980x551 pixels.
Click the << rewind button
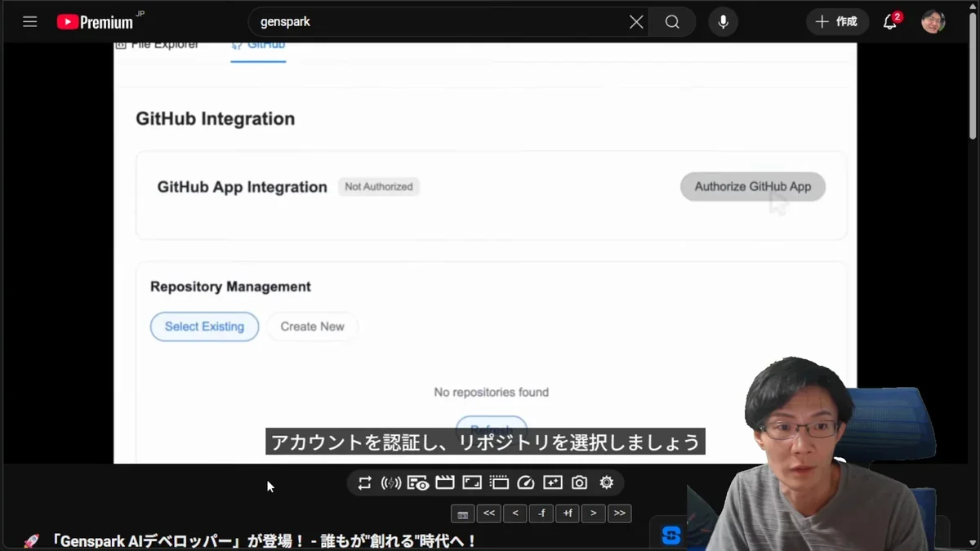click(x=489, y=513)
